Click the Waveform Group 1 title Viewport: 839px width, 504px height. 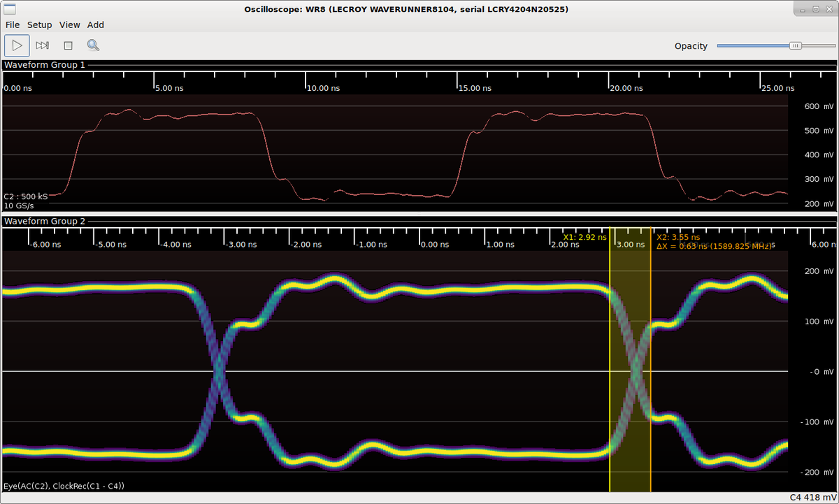click(x=45, y=65)
